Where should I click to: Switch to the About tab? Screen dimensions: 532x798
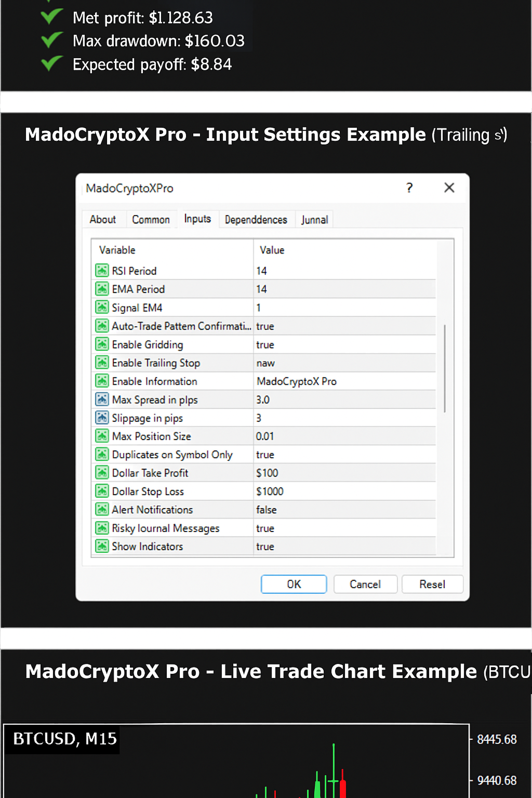point(103,219)
